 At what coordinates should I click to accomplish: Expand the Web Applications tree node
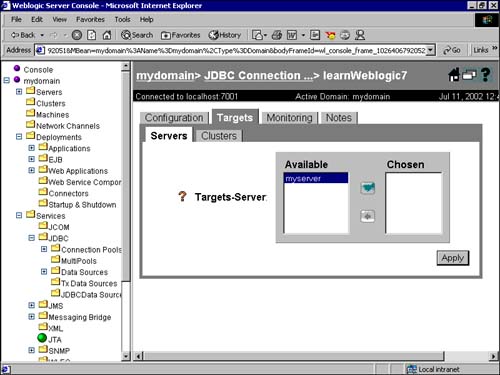click(31, 170)
